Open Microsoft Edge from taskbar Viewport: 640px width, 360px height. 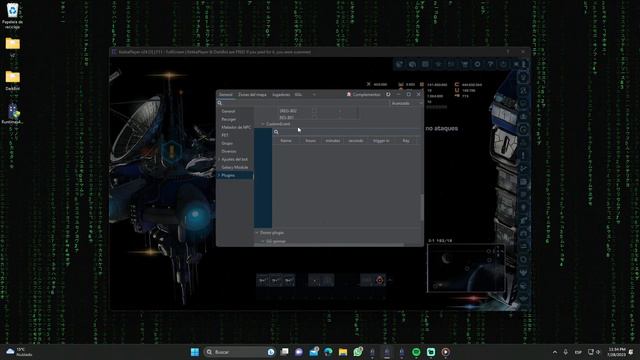(x=328, y=352)
